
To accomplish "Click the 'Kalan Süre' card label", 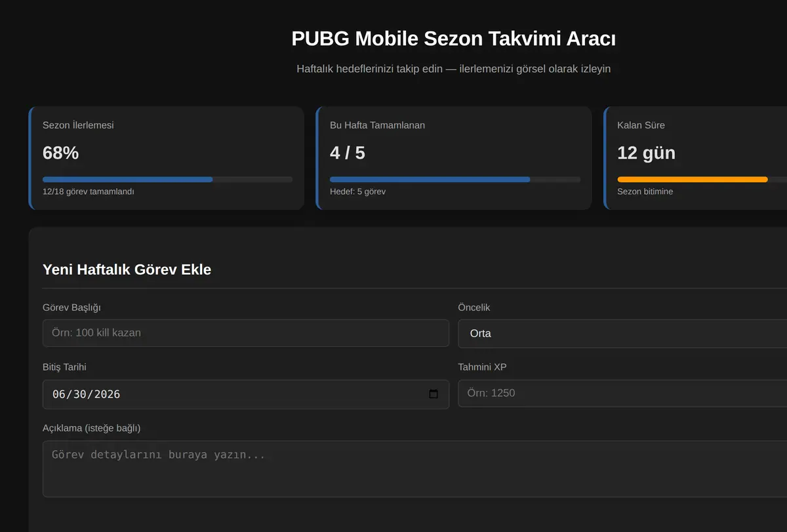I will coord(641,125).
